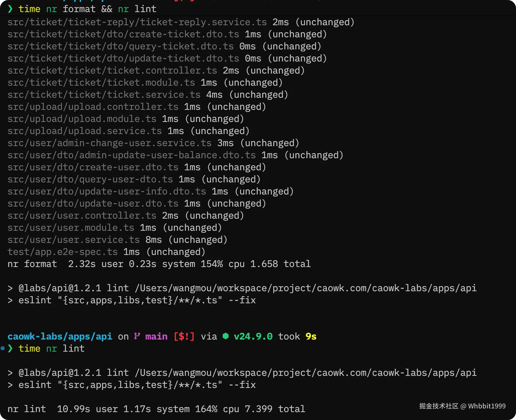
Task: Open src/ticket/ticket/ticket.controller.ts path
Action: 112,70
